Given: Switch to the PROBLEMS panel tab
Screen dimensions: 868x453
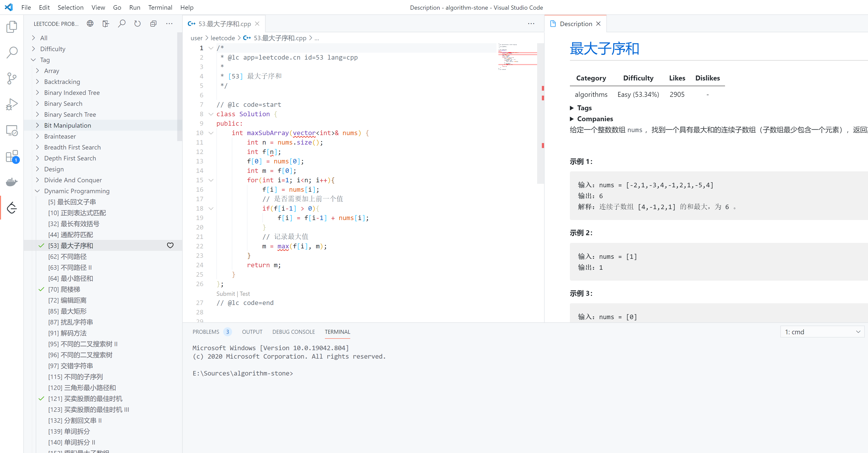Looking at the screenshot, I should 206,332.
